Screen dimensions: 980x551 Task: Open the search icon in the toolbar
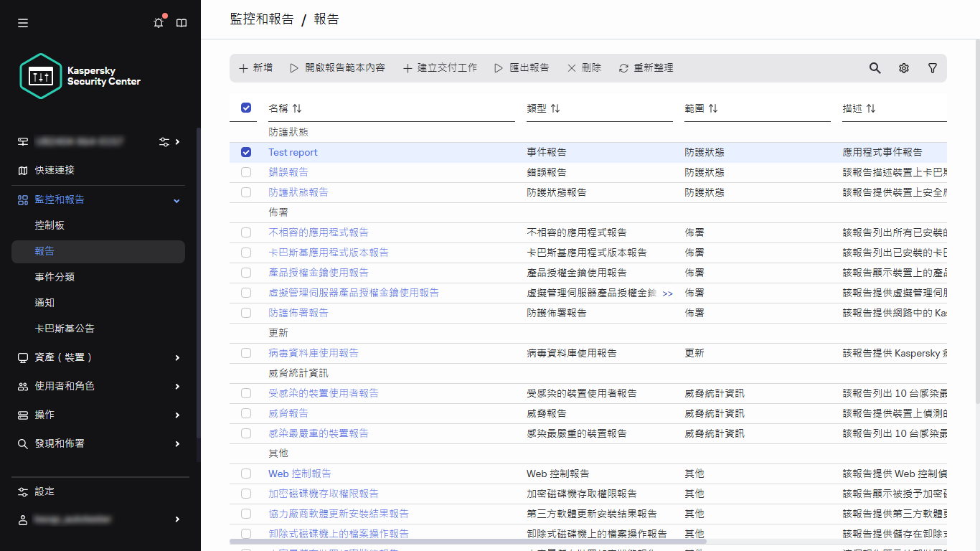[875, 67]
